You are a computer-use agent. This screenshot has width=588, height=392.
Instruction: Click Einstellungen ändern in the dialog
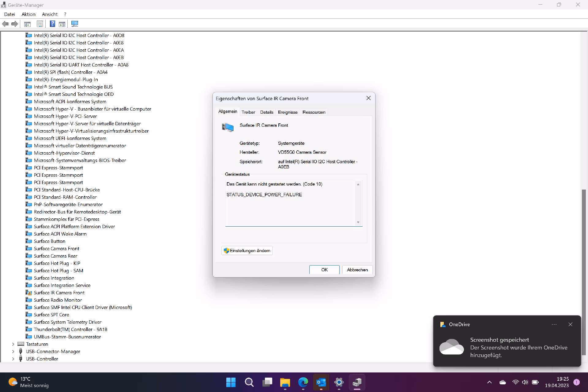point(247,251)
